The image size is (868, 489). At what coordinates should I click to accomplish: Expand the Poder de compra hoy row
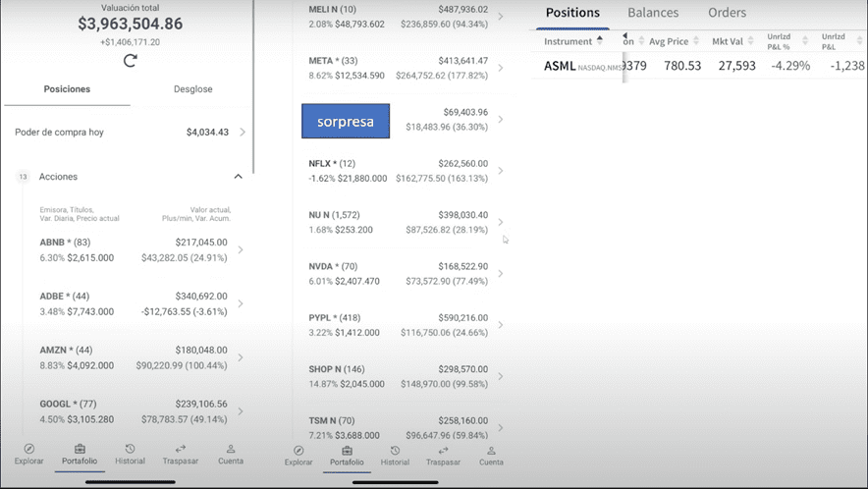(x=243, y=132)
